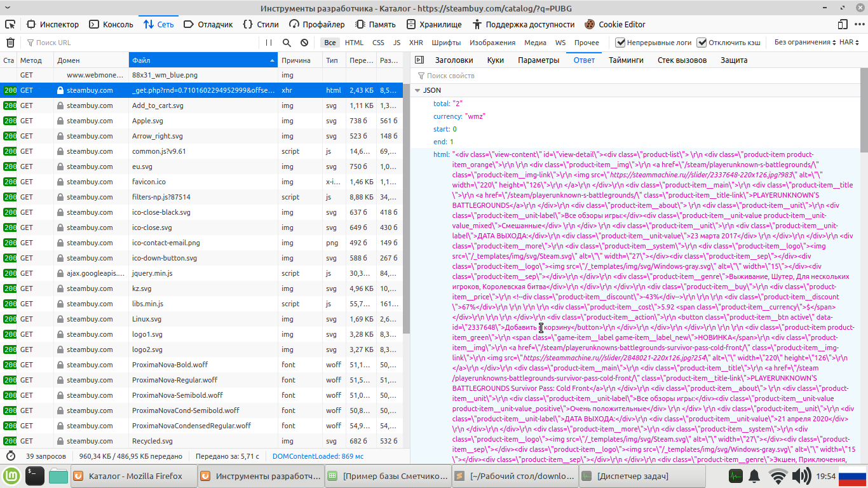Toggle responsive design mode icon
This screenshot has width=868, height=488.
[842, 24]
